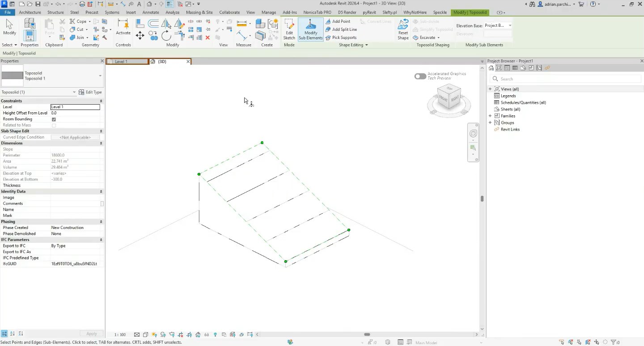644x346 pixels.
Task: Click the red Delete X icon
Action: (208, 38)
